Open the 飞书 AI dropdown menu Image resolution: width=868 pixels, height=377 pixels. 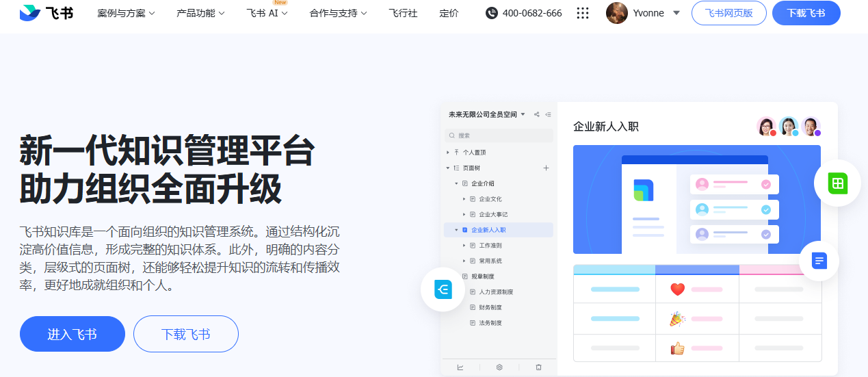pos(267,13)
